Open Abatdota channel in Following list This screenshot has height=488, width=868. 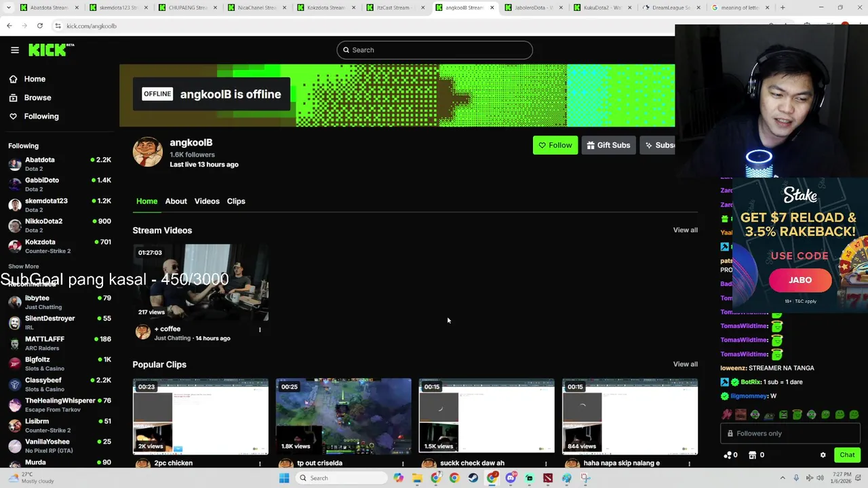(x=60, y=164)
